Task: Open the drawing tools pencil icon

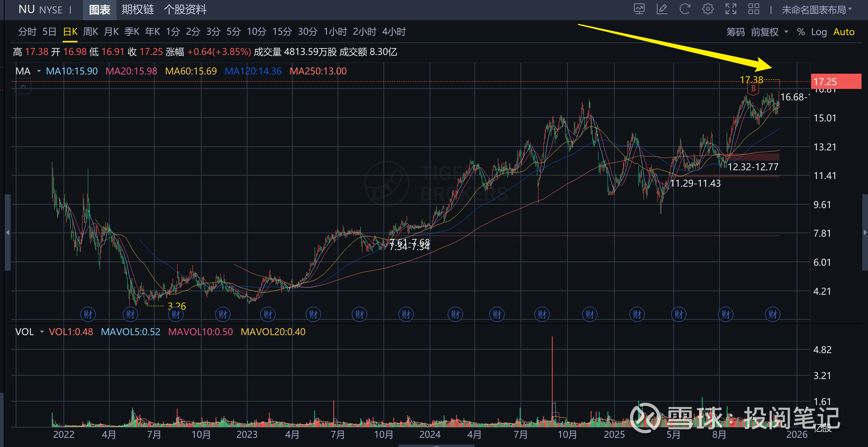Action: 662,9
